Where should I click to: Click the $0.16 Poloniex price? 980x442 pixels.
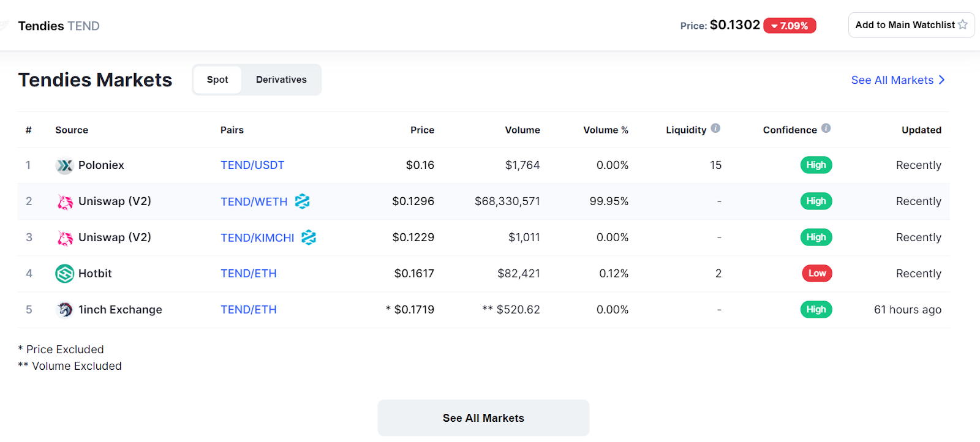coord(420,165)
